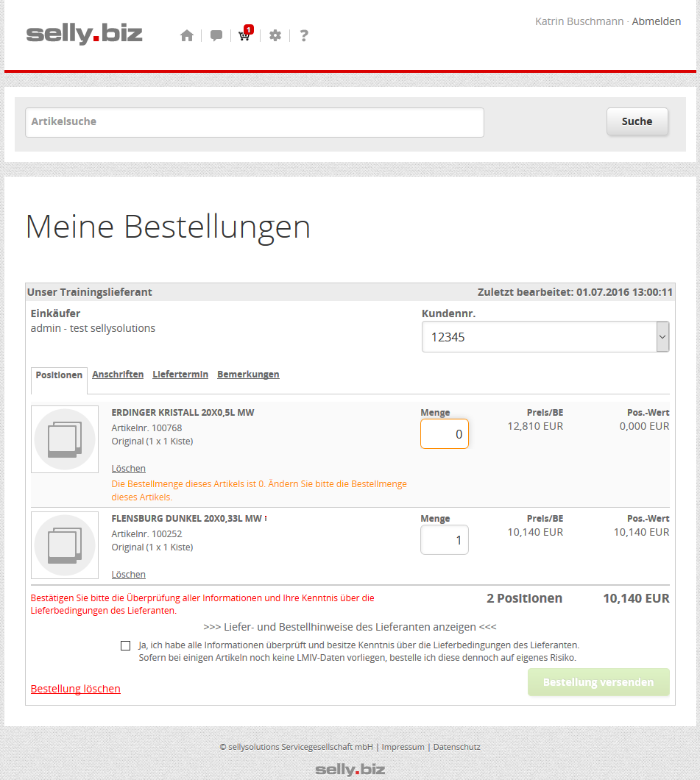Switch to the Anschriften tab
The height and width of the screenshot is (780, 700).
click(118, 375)
